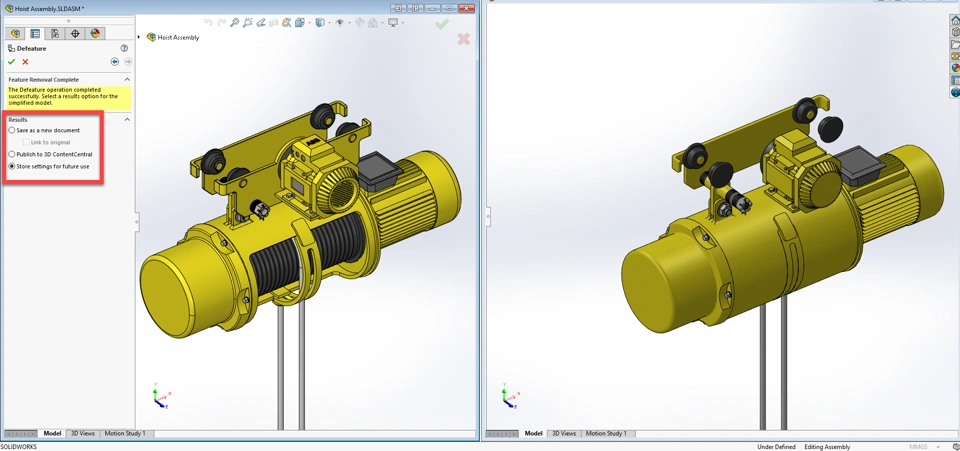
Task: Click the MMGS unit system in status bar
Action: pos(918,447)
